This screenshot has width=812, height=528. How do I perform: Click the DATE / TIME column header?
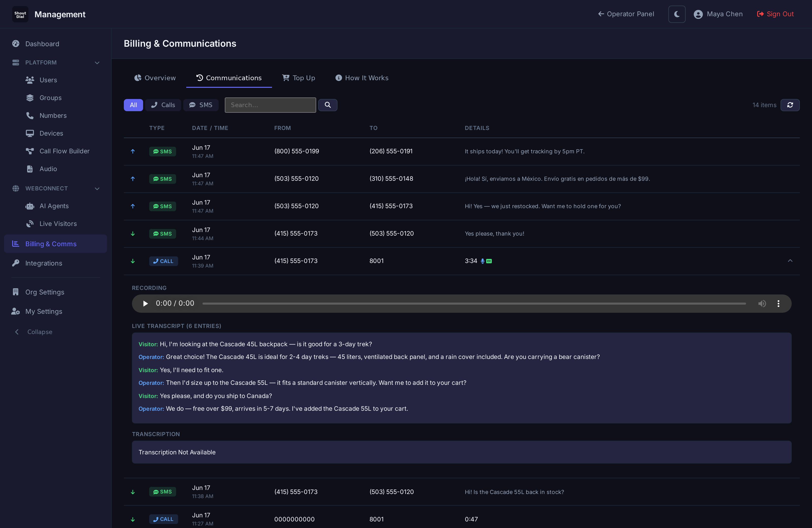tap(210, 128)
